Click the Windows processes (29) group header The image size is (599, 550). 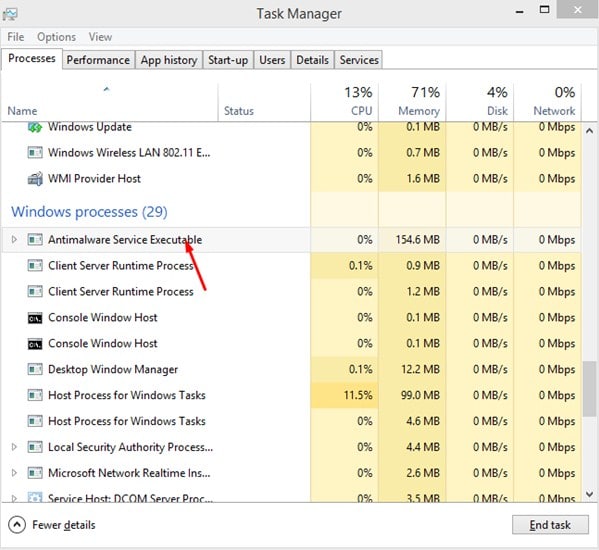tap(89, 212)
